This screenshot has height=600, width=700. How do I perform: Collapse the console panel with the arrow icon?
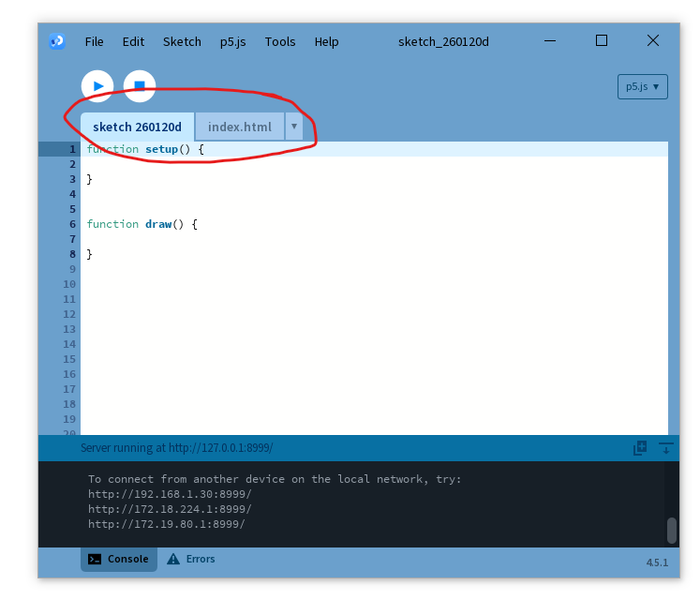coord(666,448)
